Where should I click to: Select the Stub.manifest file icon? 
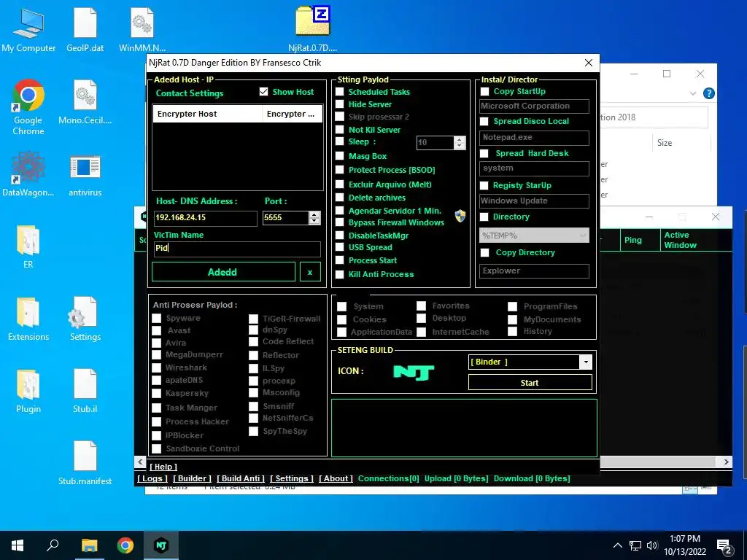click(85, 463)
